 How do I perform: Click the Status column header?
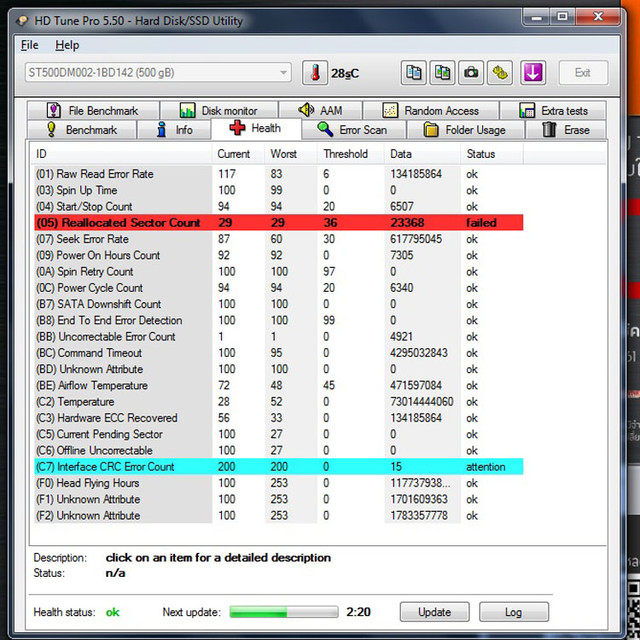click(491, 154)
